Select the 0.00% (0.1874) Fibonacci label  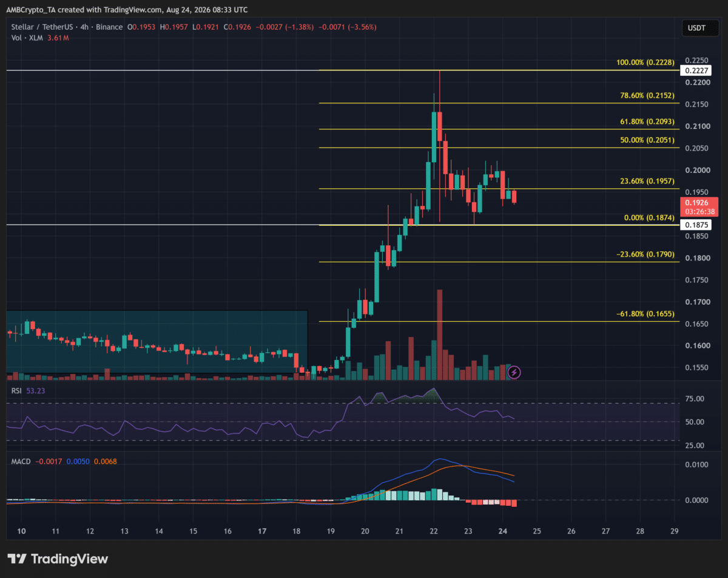pos(650,217)
